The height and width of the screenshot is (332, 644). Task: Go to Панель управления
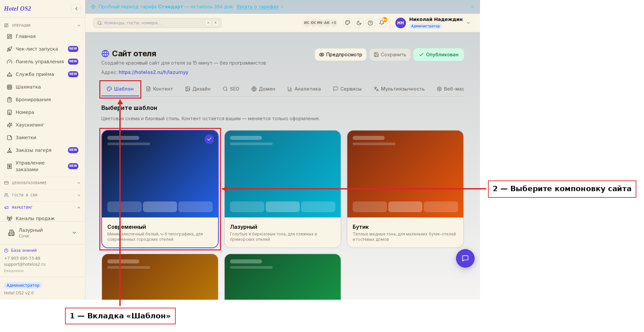(42, 62)
